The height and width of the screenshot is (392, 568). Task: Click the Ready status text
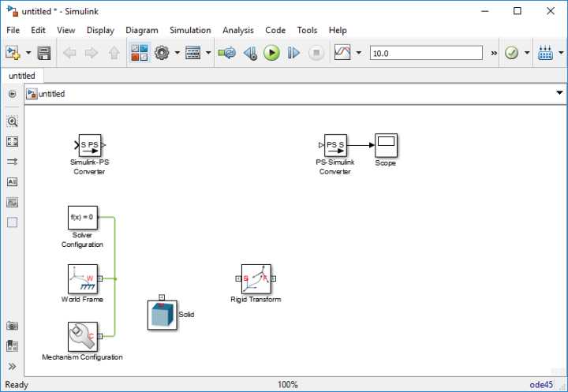point(17,385)
